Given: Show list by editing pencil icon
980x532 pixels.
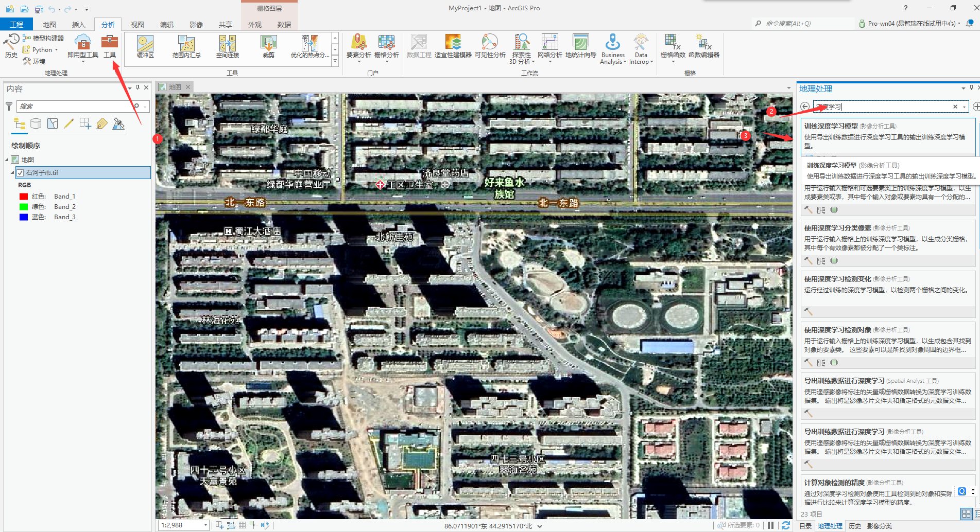Looking at the screenshot, I should click(69, 123).
